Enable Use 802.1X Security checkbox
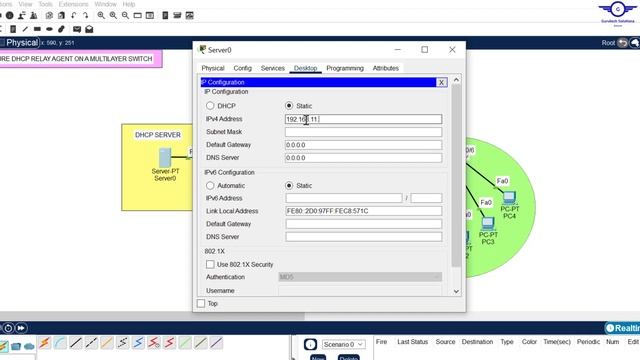The image size is (640, 360). pos(210,264)
